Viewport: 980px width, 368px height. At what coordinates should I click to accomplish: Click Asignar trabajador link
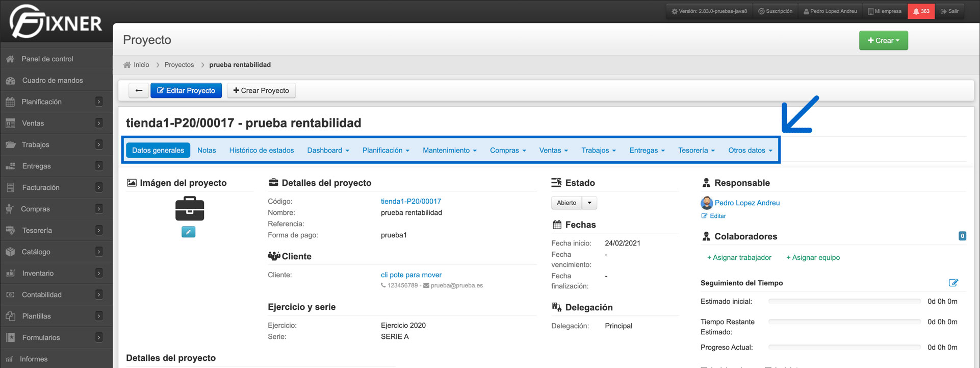point(739,258)
